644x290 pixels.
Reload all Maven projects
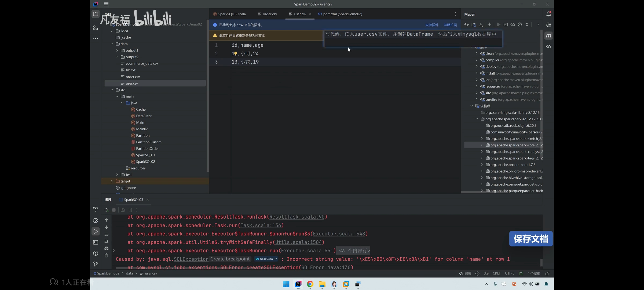[x=466, y=25]
